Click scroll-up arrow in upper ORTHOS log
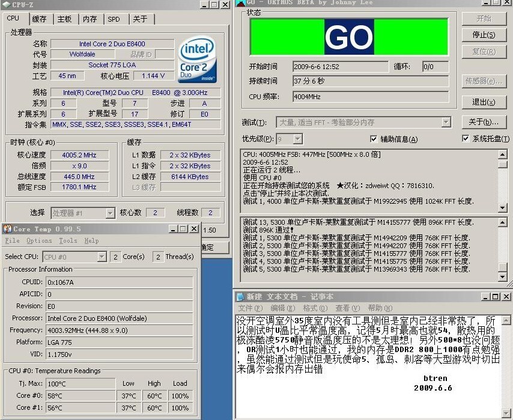Viewport: 513px width, 420px height. pyautogui.click(x=502, y=154)
